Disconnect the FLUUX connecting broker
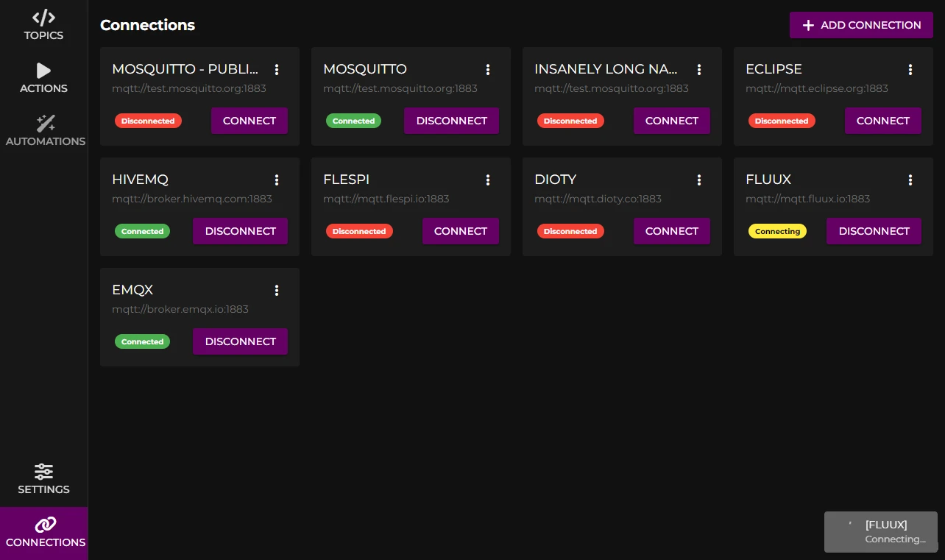The height and width of the screenshot is (560, 945). [x=874, y=231]
